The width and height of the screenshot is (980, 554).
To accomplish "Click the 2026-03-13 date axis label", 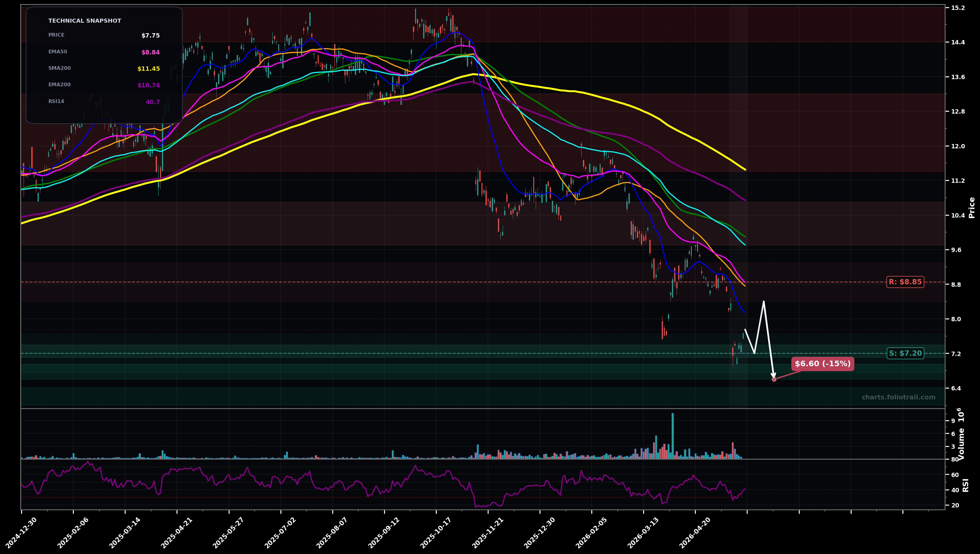I will tap(643, 533).
